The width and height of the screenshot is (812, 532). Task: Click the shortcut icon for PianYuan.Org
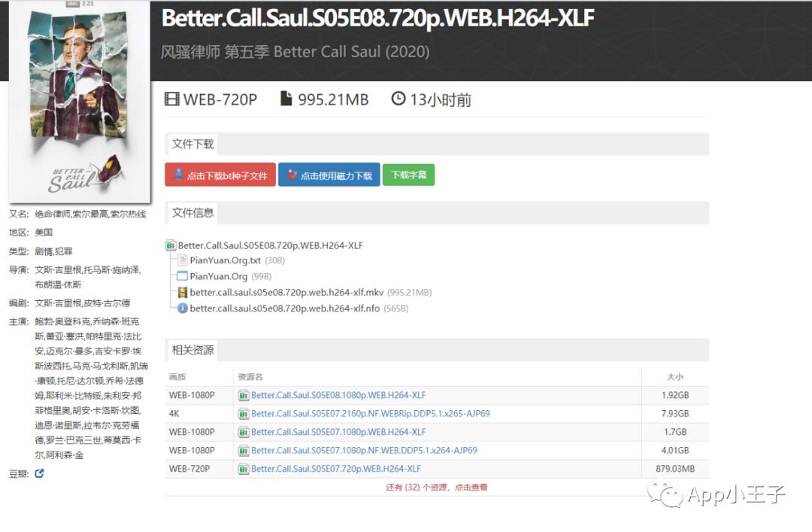click(x=182, y=276)
